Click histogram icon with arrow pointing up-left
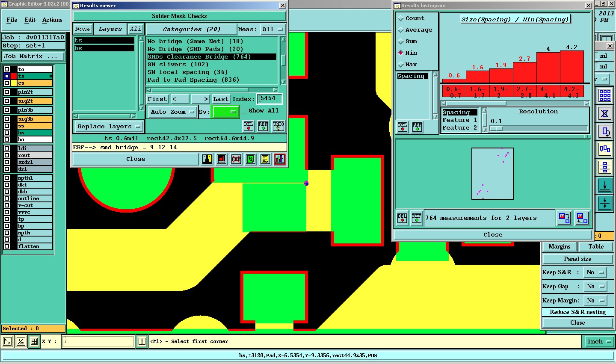This screenshot has width=616, height=364. [x=582, y=218]
